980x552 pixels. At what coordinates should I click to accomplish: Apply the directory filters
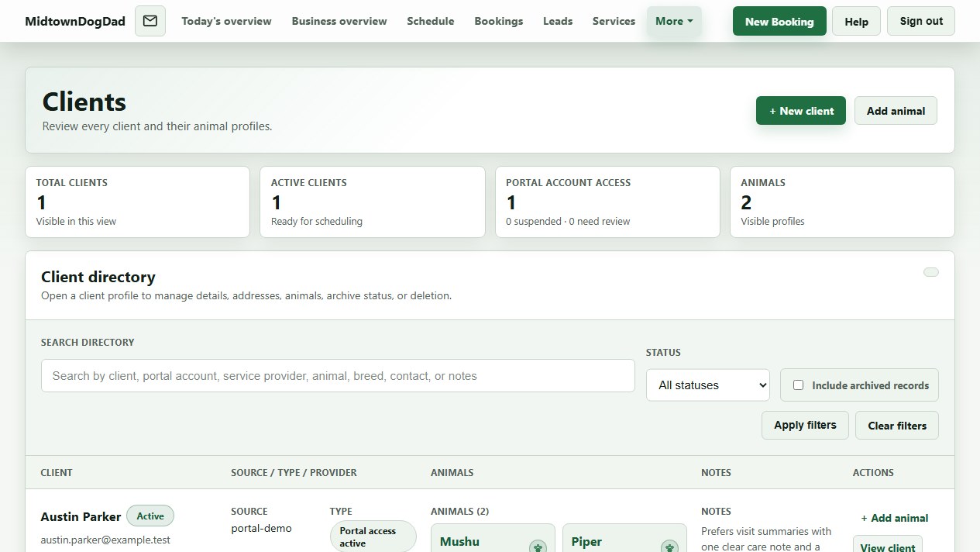click(x=805, y=425)
